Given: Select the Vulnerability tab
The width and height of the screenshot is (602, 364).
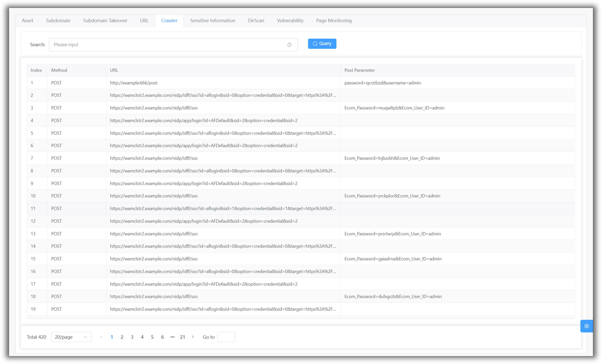Looking at the screenshot, I should (x=290, y=21).
